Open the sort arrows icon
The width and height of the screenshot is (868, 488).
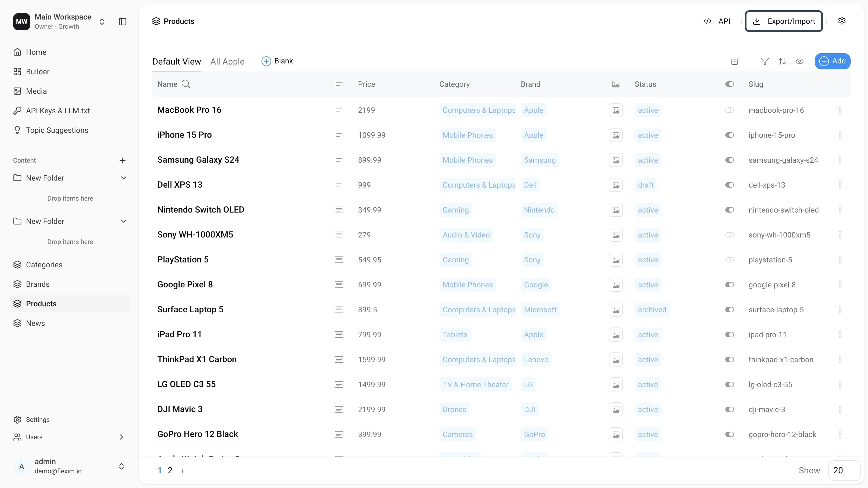[782, 61]
